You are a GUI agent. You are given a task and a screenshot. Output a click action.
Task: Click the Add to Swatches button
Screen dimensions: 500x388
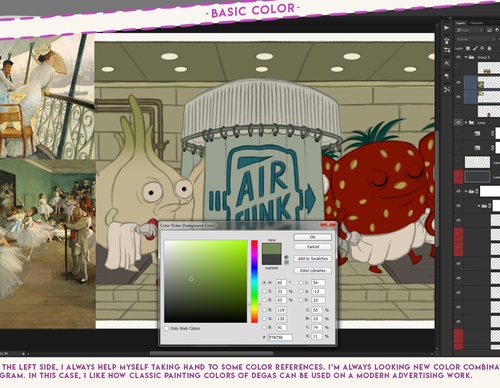click(x=313, y=259)
